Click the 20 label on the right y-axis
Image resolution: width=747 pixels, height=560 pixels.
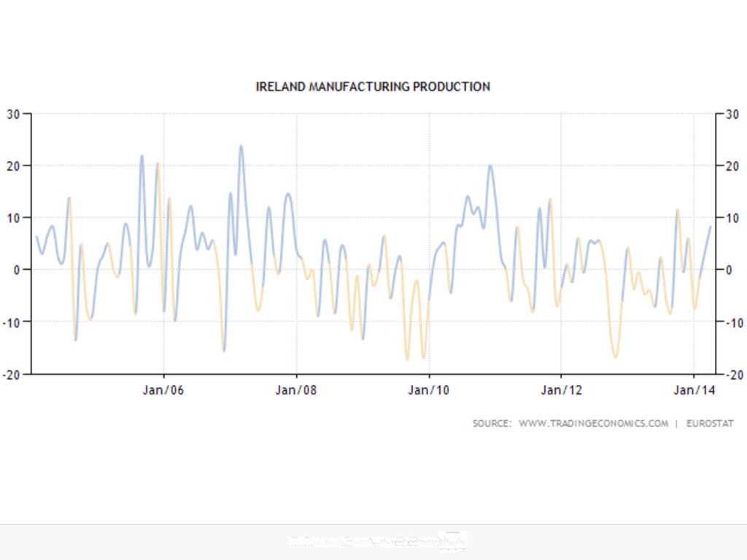pos(732,166)
